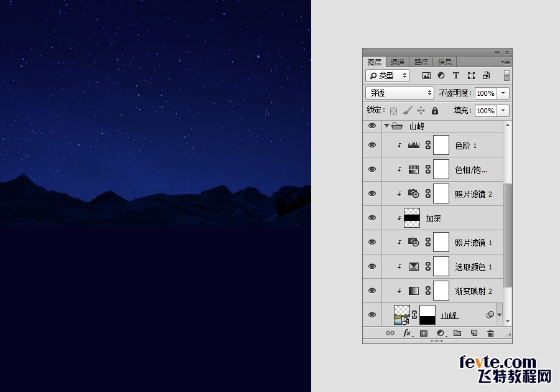The image size is (560, 392).
Task: Lock position move icon
Action: click(x=421, y=111)
